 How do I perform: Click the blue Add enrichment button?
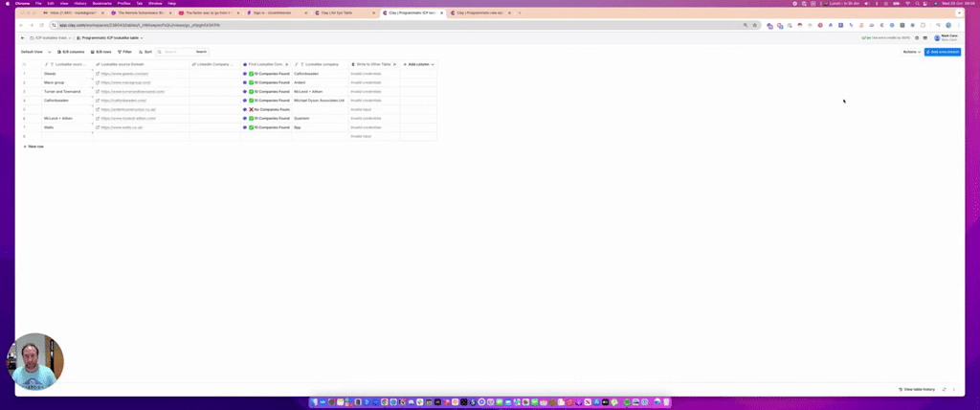(942, 52)
